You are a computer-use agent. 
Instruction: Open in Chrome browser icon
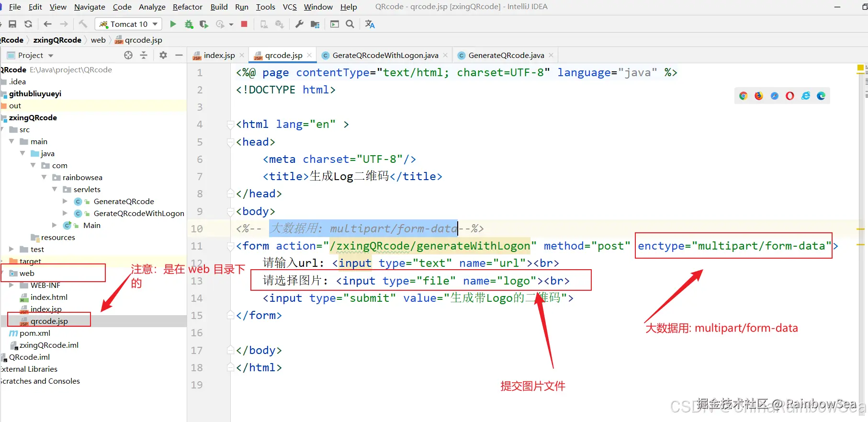click(x=744, y=96)
